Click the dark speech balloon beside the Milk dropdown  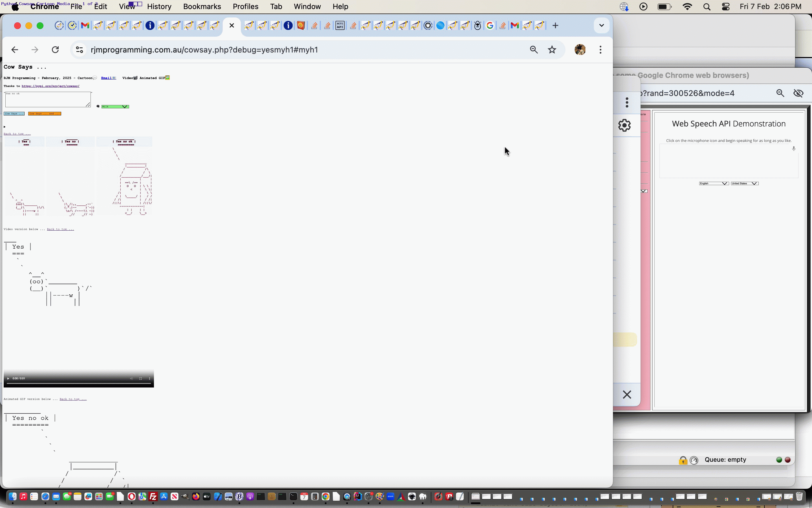click(x=98, y=106)
